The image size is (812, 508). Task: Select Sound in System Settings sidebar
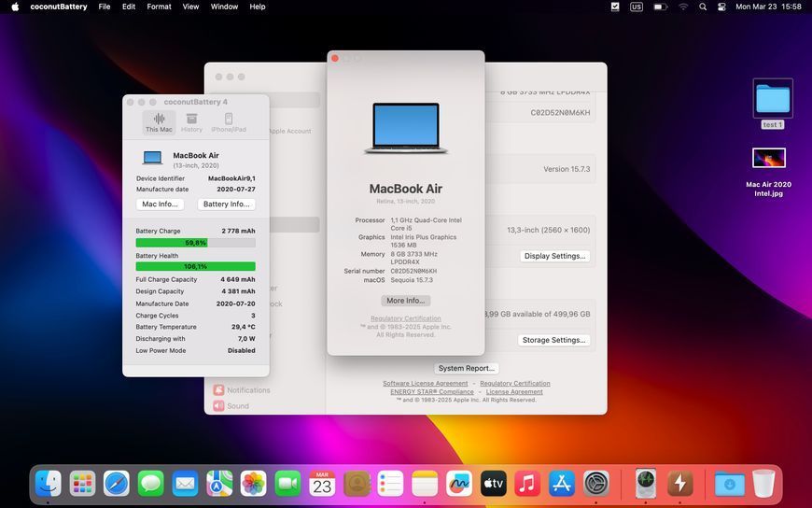pos(231,406)
